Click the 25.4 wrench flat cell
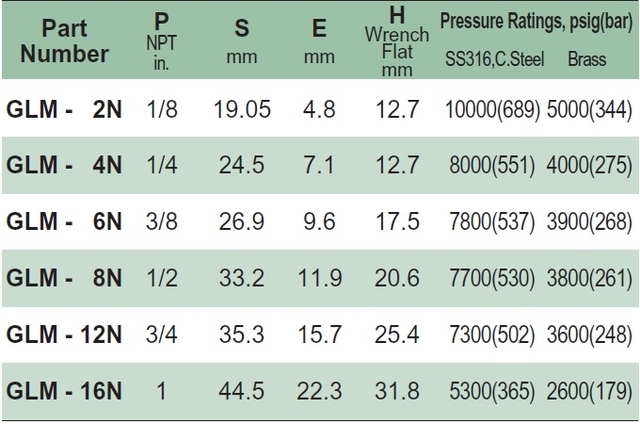 coord(397,334)
